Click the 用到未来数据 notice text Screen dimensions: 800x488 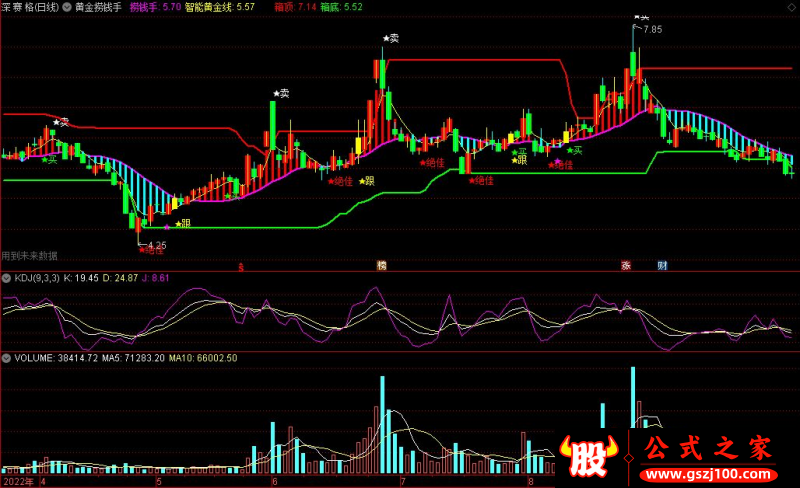(x=30, y=256)
